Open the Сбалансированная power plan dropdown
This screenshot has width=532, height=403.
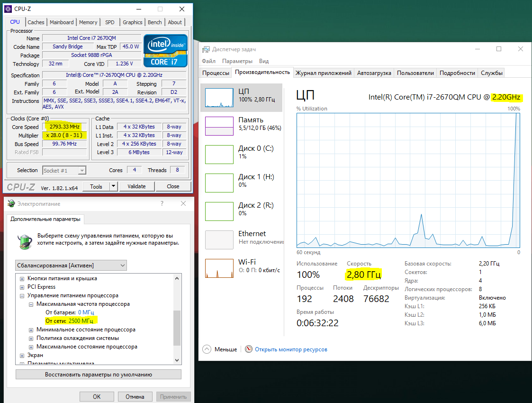[x=71, y=266]
